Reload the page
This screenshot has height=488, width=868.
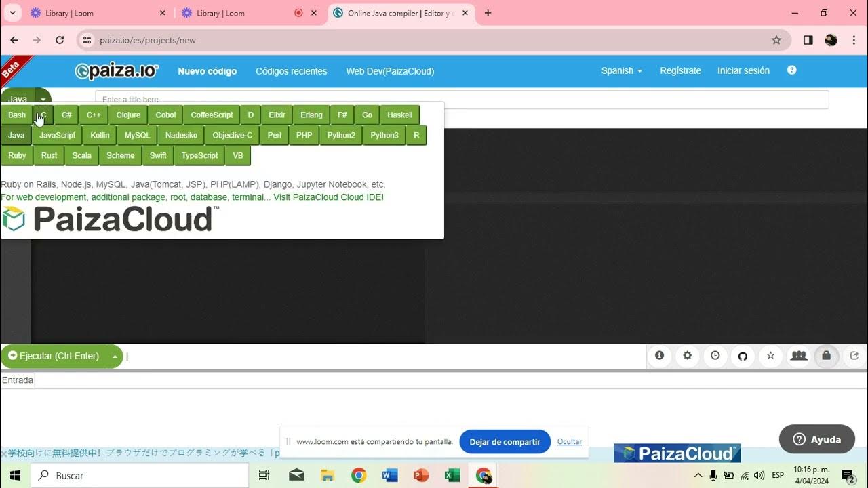click(x=60, y=40)
